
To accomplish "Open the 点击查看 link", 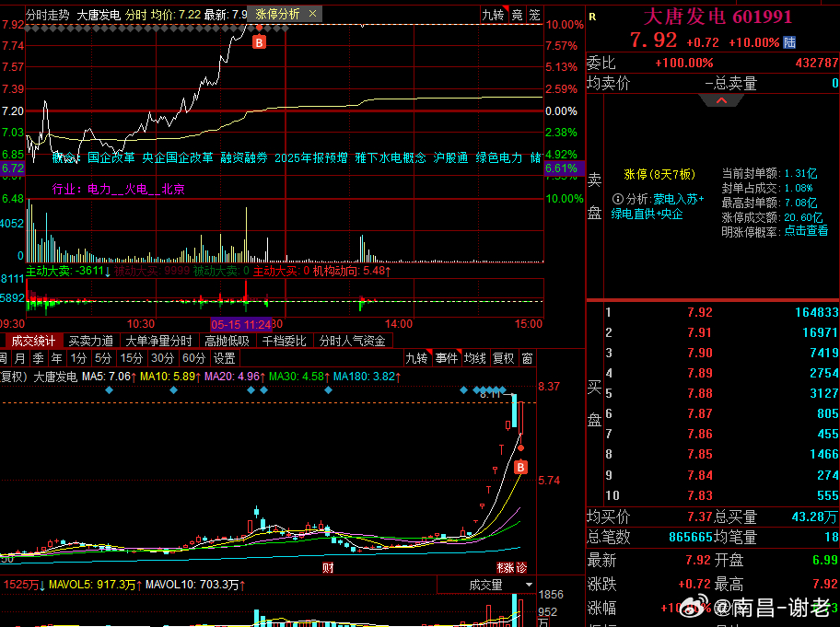I will point(806,231).
